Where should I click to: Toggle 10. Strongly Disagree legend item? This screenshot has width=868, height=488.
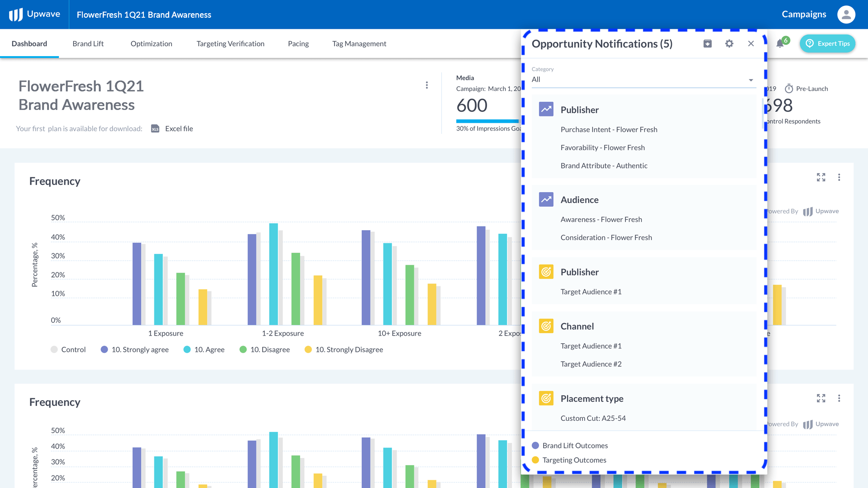point(344,350)
